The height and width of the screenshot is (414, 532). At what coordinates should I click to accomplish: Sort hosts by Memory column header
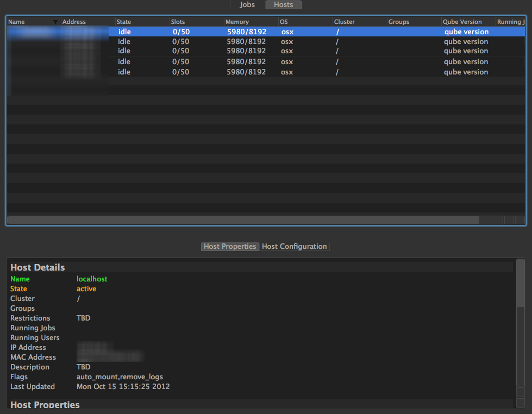pos(237,22)
